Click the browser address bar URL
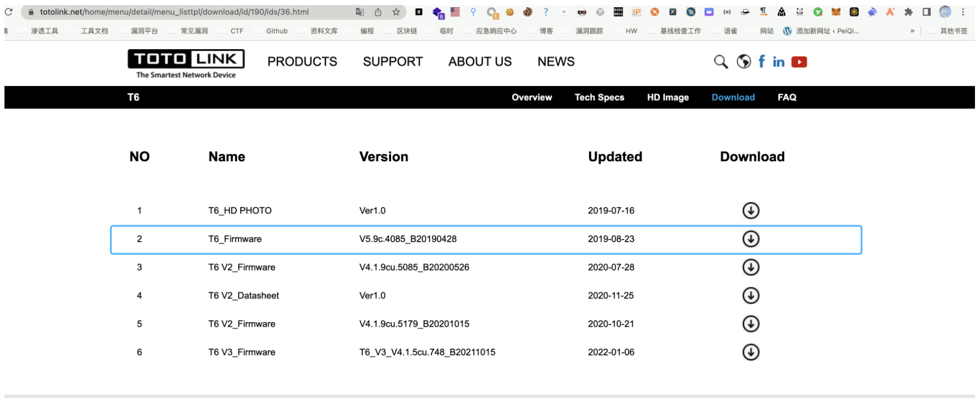The image size is (980, 398). click(x=174, y=12)
